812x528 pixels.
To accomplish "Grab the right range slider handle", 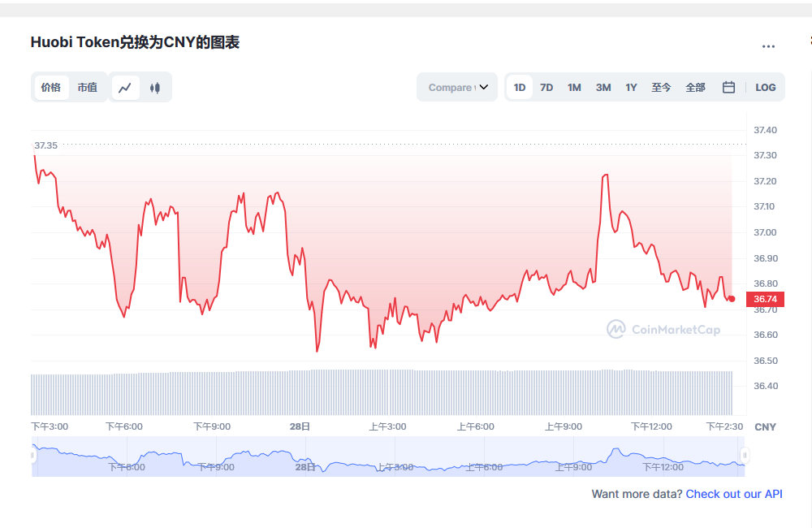I will (x=745, y=456).
